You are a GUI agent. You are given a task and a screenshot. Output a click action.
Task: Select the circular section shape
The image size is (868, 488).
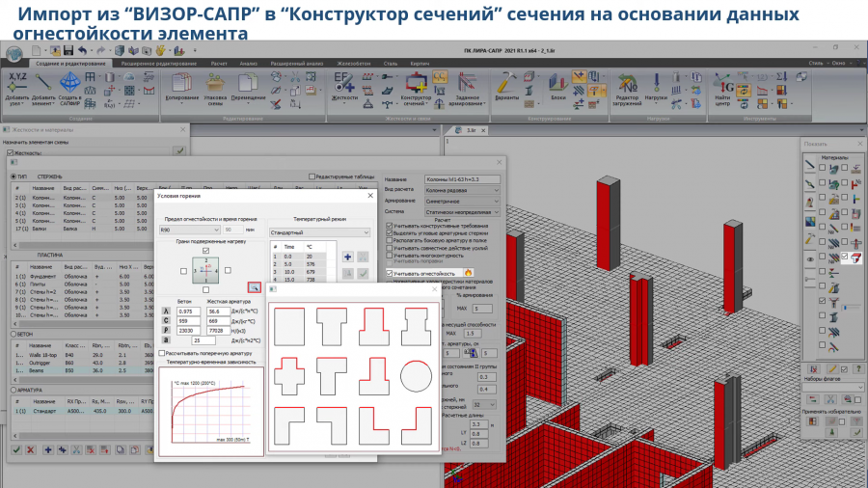tap(410, 375)
